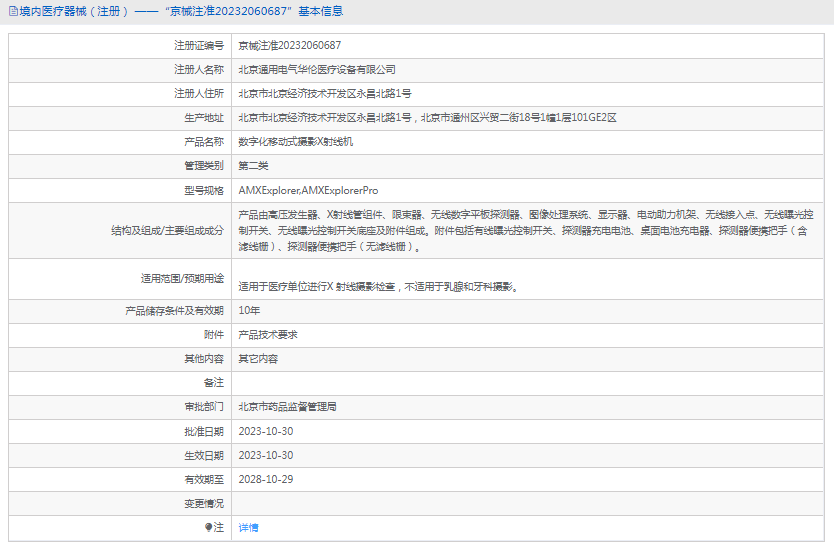
Task: Click registrant name 北京通用电气华伦医疗设备有限公司
Action: click(316, 70)
